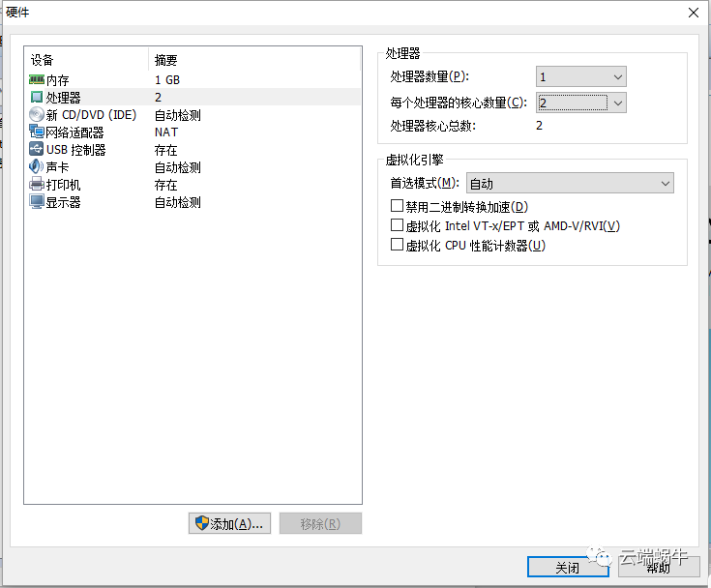Viewport: 711px width, 588px height.
Task: Open 每个处理器的核心数量(C) dropdown arrow
Action: [x=617, y=103]
